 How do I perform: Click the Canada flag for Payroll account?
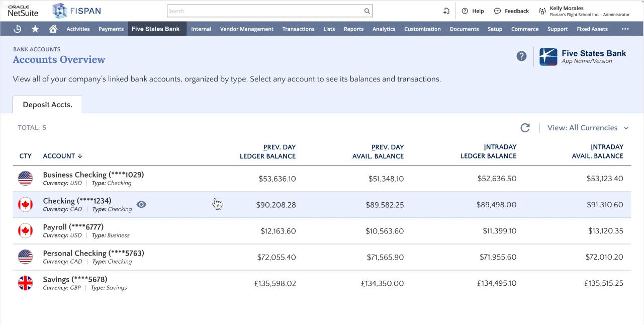[x=25, y=231]
